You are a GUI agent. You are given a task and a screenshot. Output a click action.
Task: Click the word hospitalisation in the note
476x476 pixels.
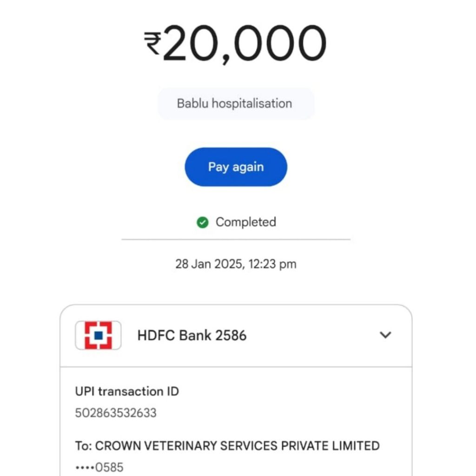click(x=251, y=103)
